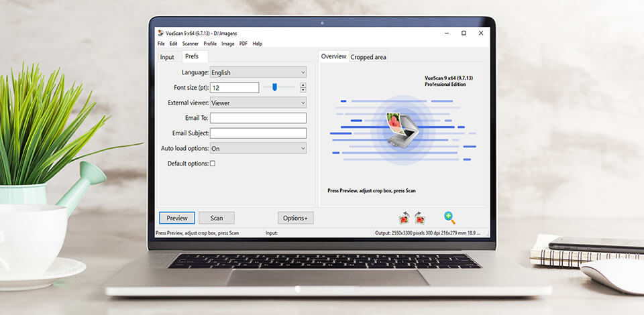Click the VueScan title bar app icon

click(x=160, y=34)
